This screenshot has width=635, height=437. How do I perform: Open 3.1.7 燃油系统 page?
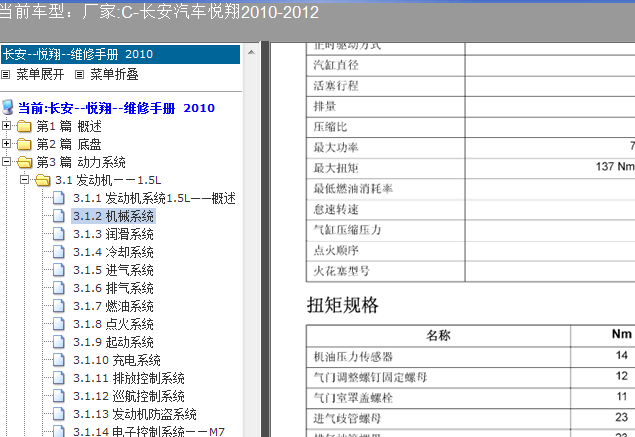(113, 306)
